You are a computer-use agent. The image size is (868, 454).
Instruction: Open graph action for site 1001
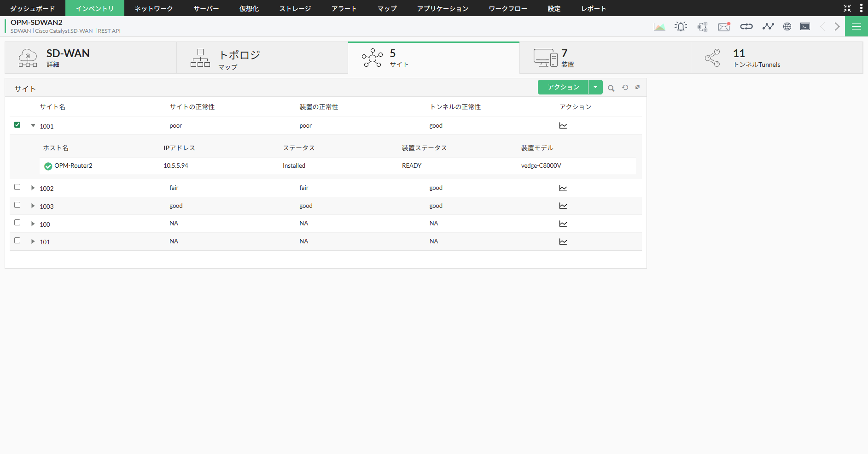563,126
